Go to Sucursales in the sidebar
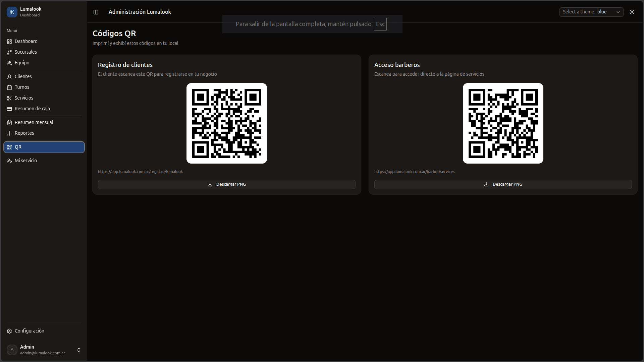Screen dimensions: 644x362 44,52
